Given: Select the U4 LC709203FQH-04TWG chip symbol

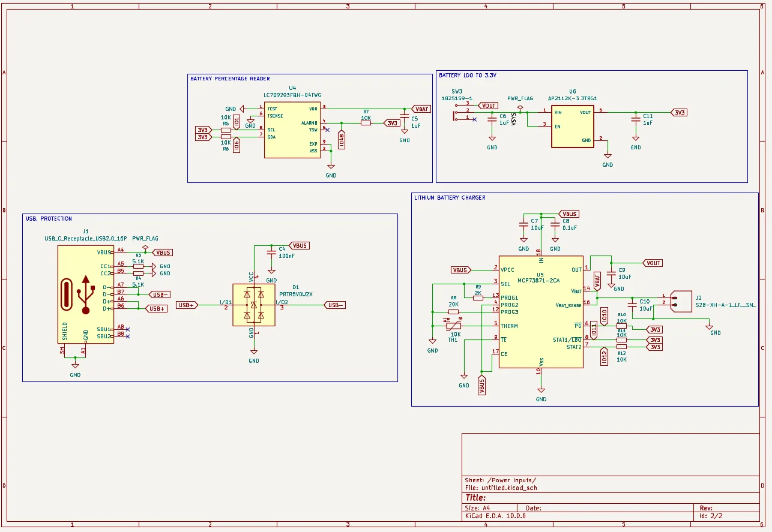Looking at the screenshot, I should point(291,130).
